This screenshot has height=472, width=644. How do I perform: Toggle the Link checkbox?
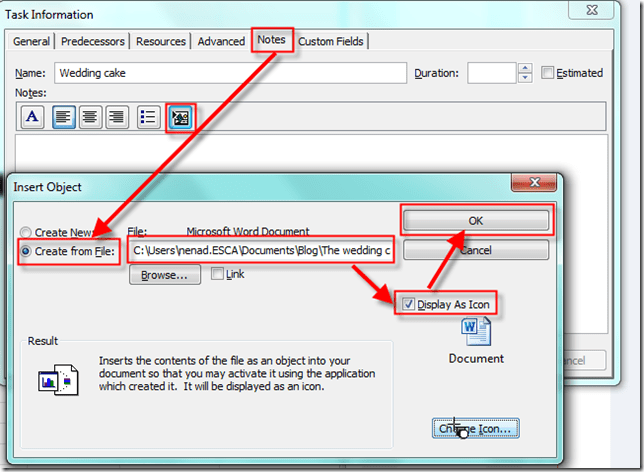click(217, 274)
